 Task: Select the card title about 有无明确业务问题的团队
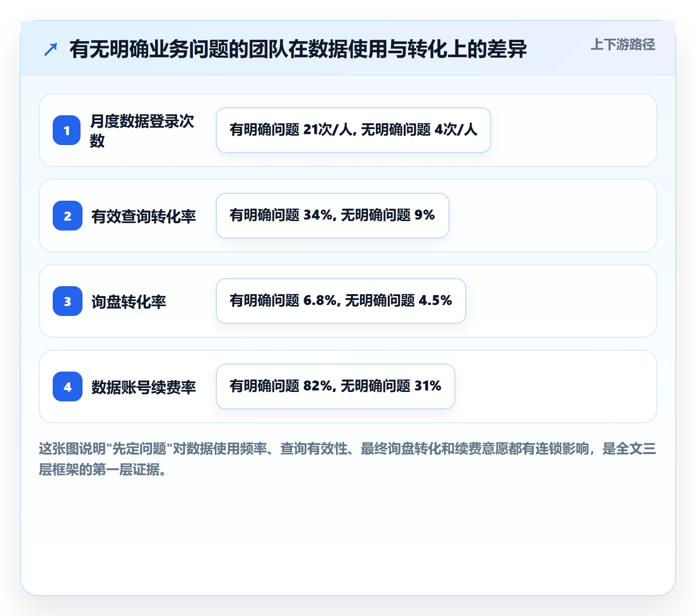[x=298, y=49]
